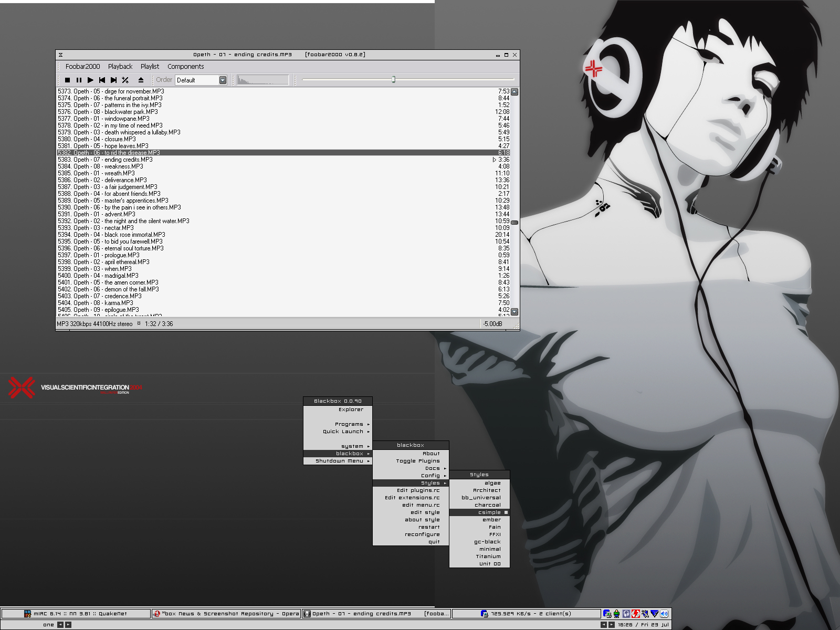
Task: Switch to previous workspace in bbar
Action: coord(60,625)
